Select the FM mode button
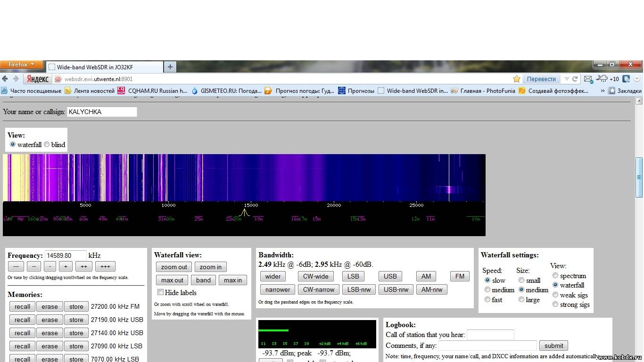The height and width of the screenshot is (362, 644). [x=460, y=276]
